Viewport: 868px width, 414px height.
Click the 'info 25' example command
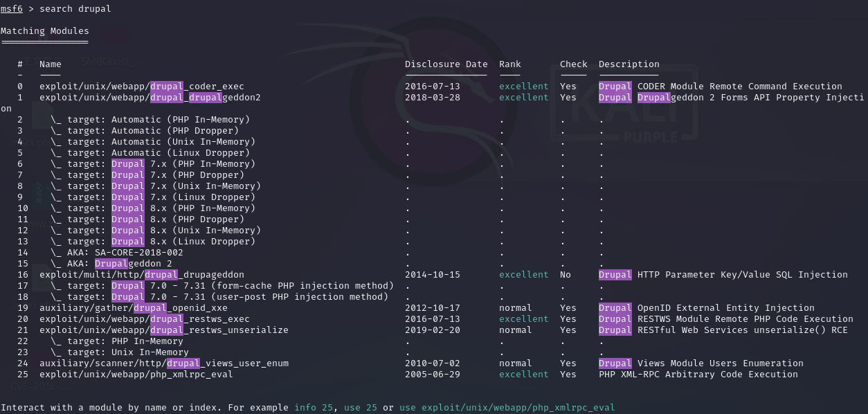pyautogui.click(x=314, y=408)
